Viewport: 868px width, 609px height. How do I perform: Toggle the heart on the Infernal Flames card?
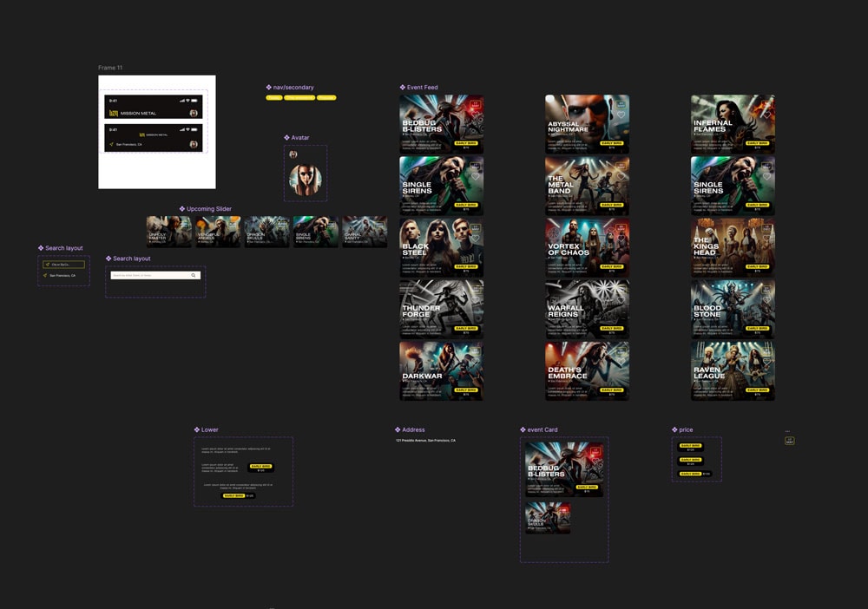click(766, 115)
